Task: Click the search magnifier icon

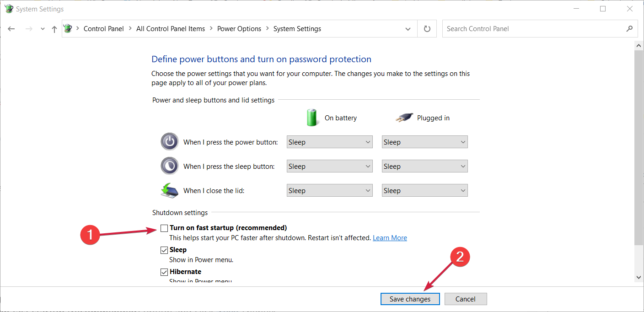Action: tap(629, 29)
